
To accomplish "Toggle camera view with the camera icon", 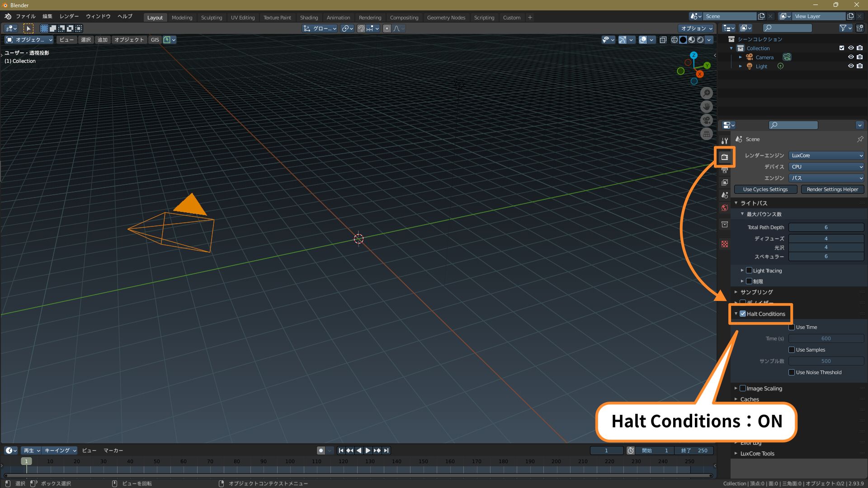I will (707, 120).
